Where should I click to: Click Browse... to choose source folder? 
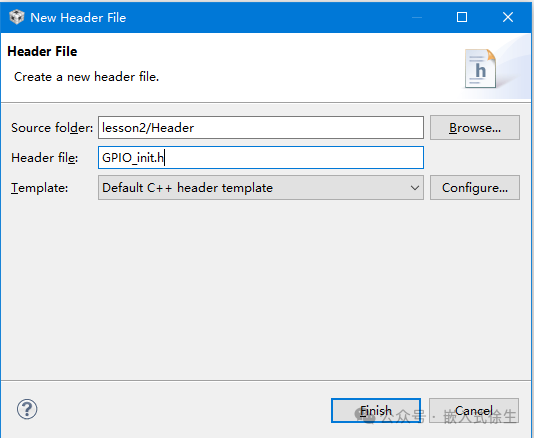point(475,128)
